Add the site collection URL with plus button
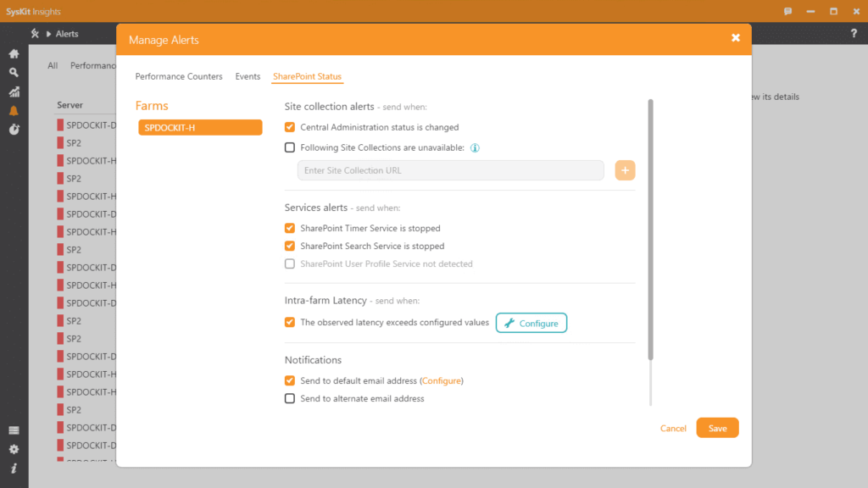Screen dimensions: 868x488 (625, 170)
